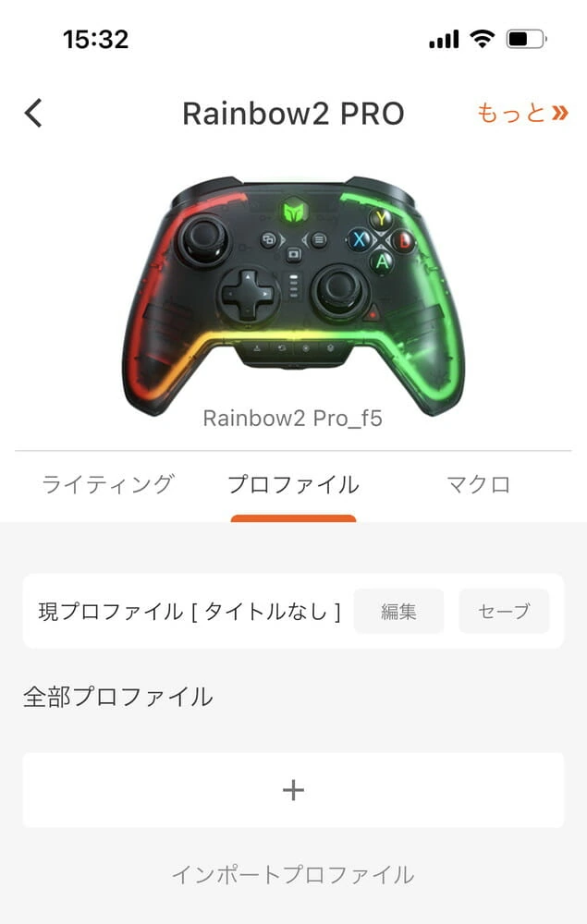Select the プロファイル tab
Screen dimensions: 587x924
point(293,484)
